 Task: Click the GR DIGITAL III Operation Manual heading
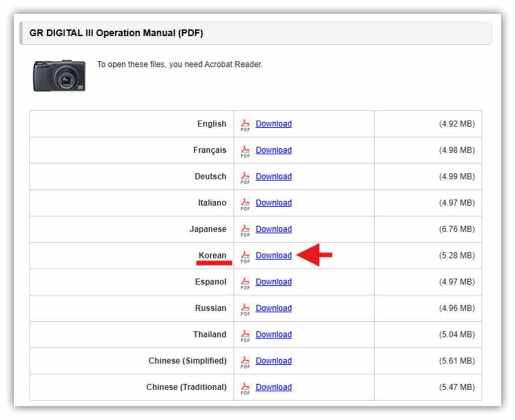(116, 34)
